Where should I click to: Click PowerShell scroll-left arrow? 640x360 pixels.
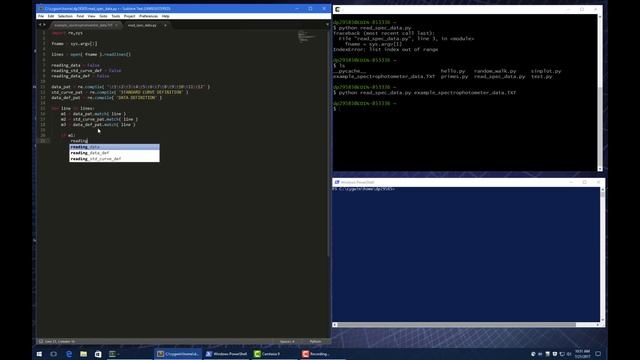[335, 325]
